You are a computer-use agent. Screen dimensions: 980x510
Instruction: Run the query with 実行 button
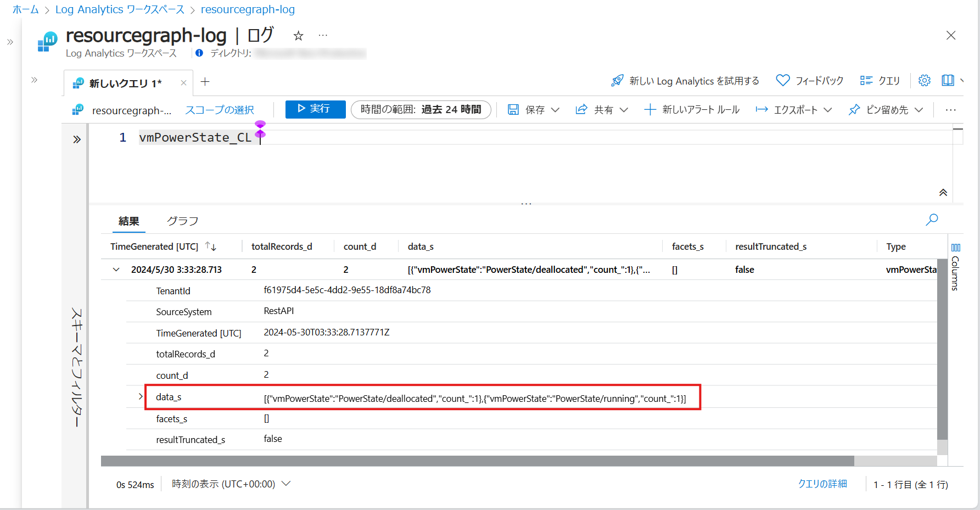pos(315,109)
